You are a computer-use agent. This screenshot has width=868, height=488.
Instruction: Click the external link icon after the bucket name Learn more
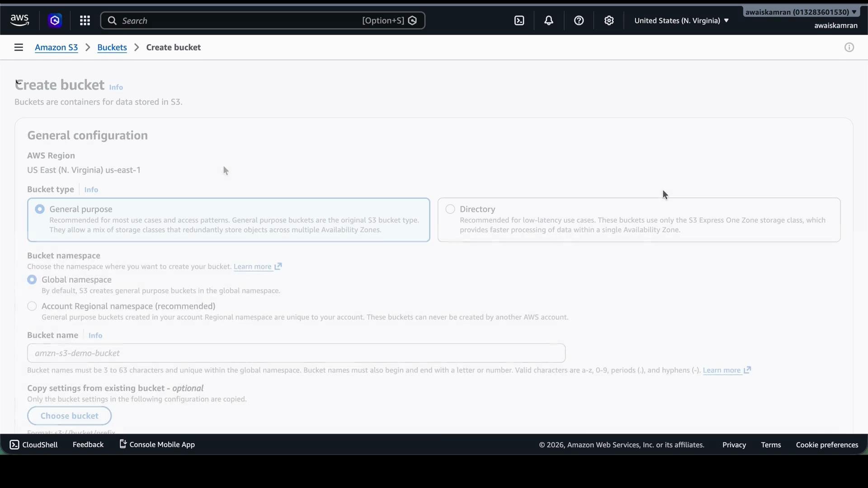tap(747, 370)
